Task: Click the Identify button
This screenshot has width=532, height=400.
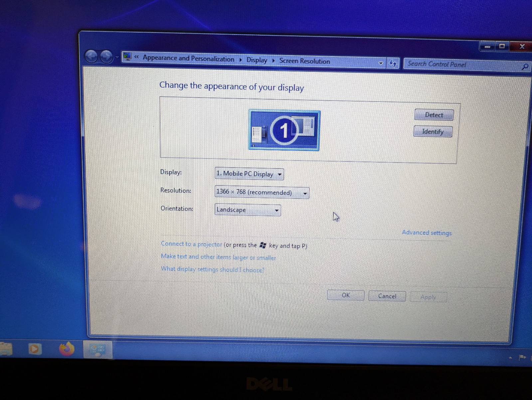Action: [x=433, y=132]
